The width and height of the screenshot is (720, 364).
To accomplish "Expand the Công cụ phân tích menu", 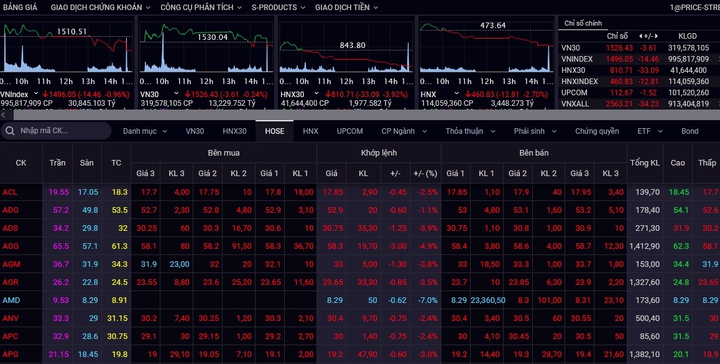I will [201, 7].
